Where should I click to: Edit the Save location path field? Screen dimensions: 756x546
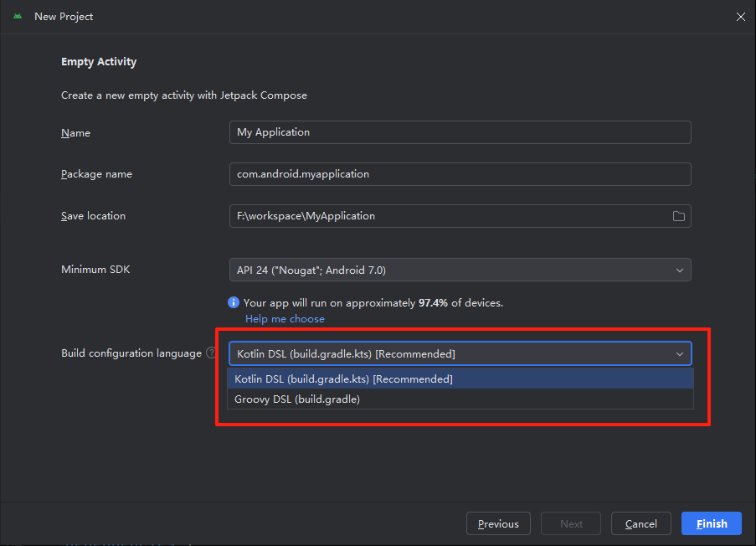(x=460, y=216)
